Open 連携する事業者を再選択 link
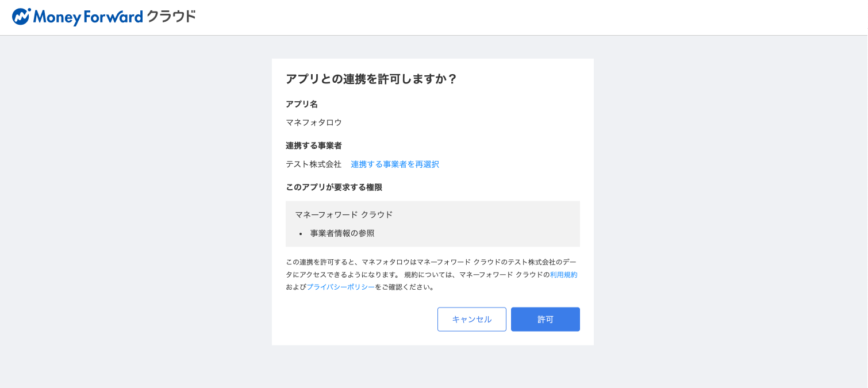Viewport: 868px width, 388px height. 394,164
